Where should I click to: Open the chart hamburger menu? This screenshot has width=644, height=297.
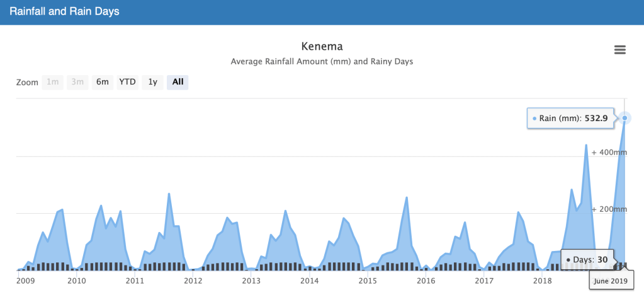(619, 50)
